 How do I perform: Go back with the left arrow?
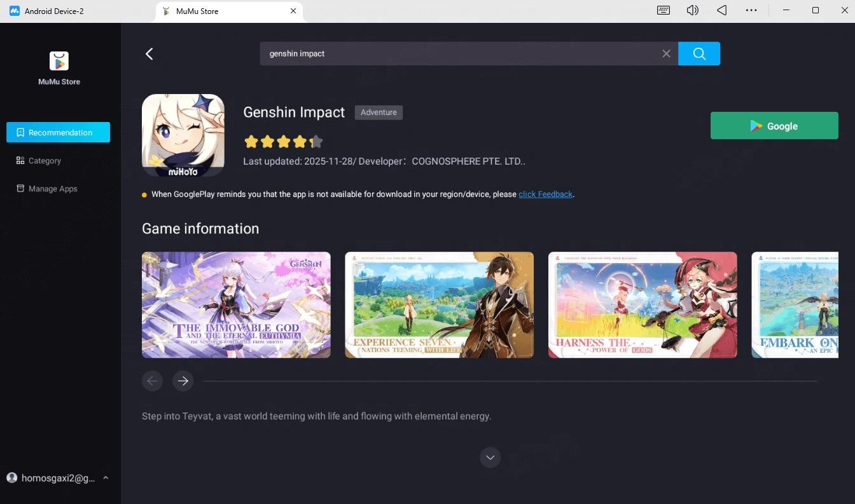[x=149, y=54]
